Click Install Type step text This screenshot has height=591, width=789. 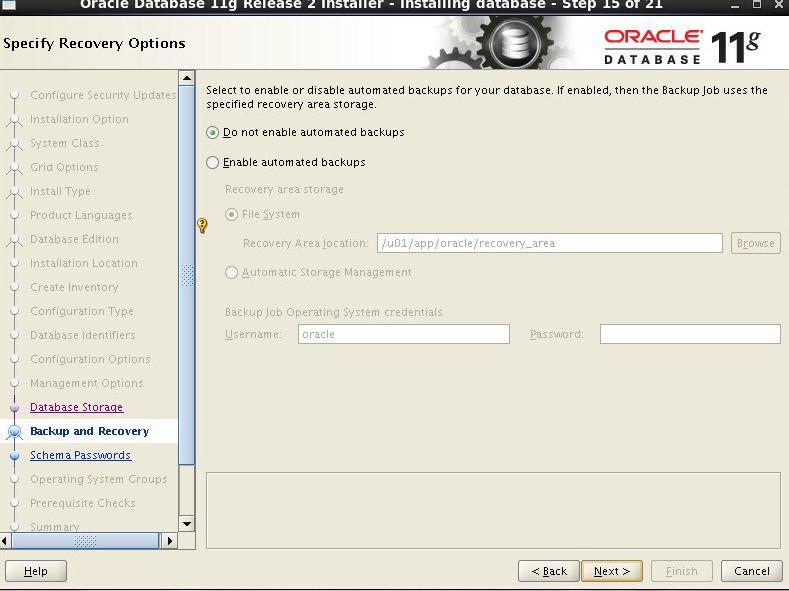point(60,191)
